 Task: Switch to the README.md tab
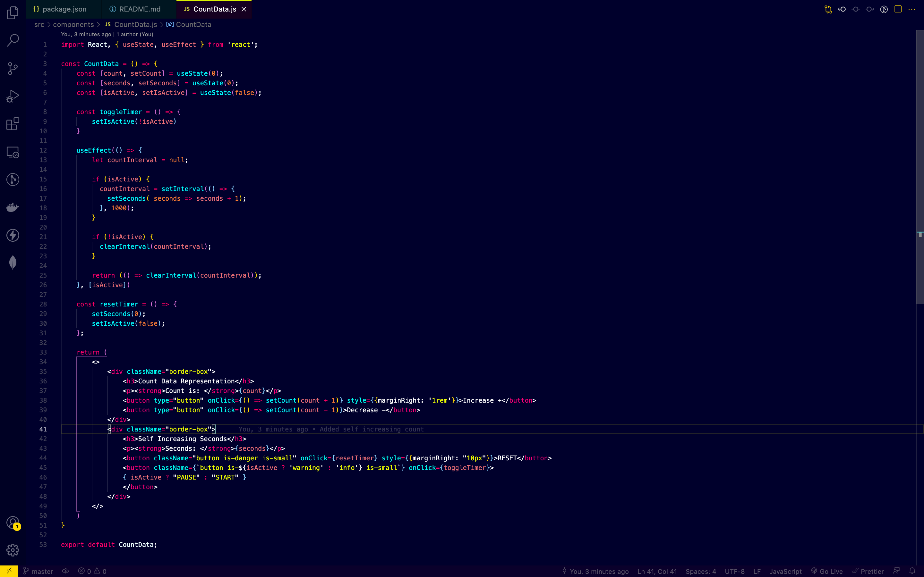tap(139, 9)
